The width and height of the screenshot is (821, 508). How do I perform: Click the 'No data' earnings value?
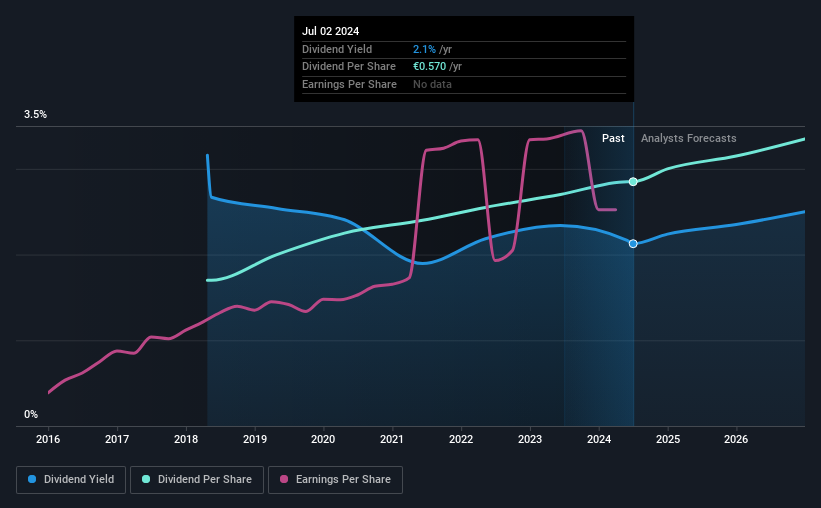click(432, 84)
